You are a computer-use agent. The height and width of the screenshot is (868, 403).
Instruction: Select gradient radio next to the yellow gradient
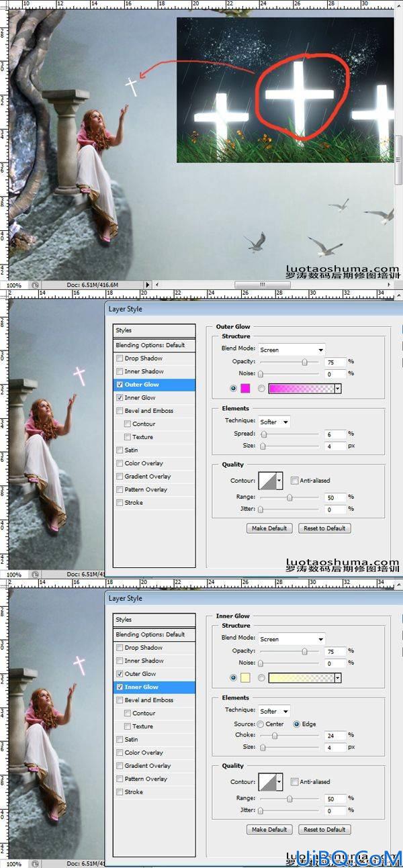pos(261,677)
